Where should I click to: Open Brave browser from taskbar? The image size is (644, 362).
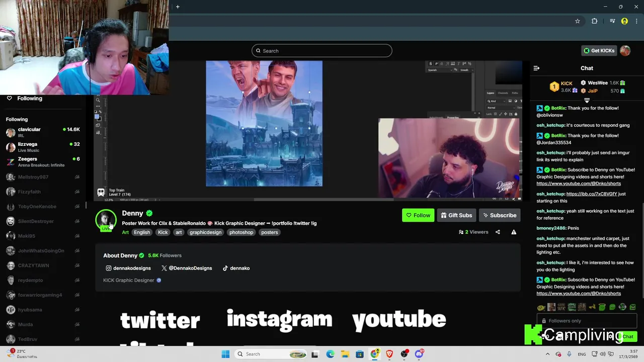point(389,354)
